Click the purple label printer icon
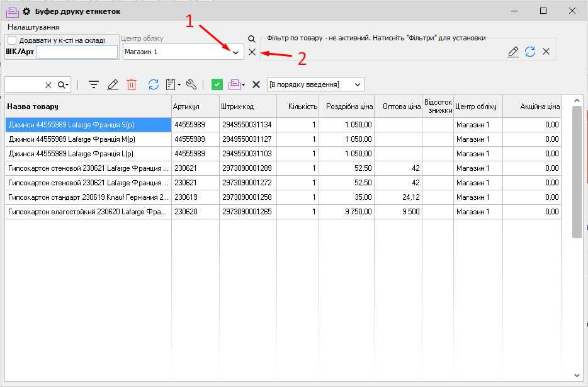Image resolution: width=588 pixels, height=387 pixels. [234, 84]
